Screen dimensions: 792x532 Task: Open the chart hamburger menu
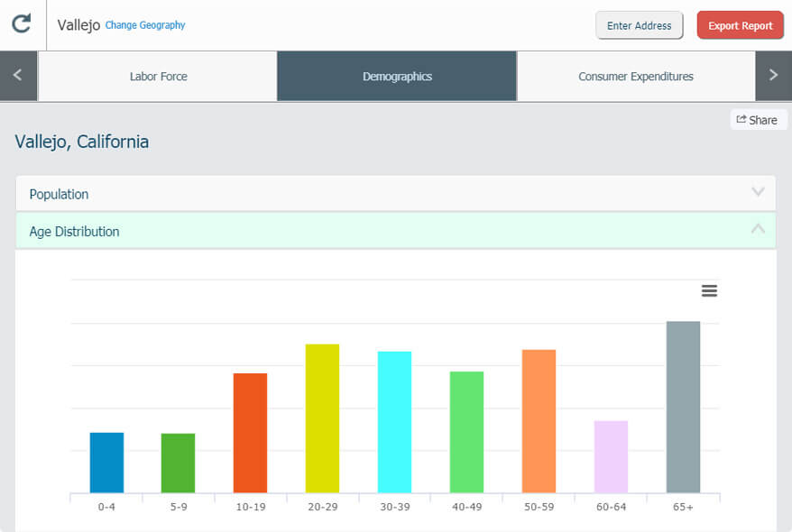click(x=709, y=290)
